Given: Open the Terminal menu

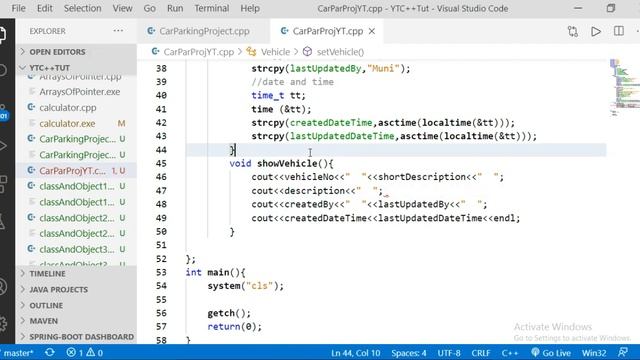Looking at the screenshot, I should pyautogui.click(x=211, y=8).
